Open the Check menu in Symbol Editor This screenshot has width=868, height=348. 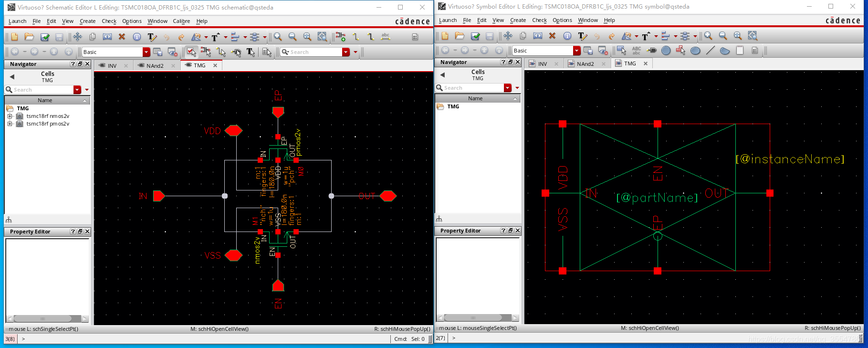539,20
